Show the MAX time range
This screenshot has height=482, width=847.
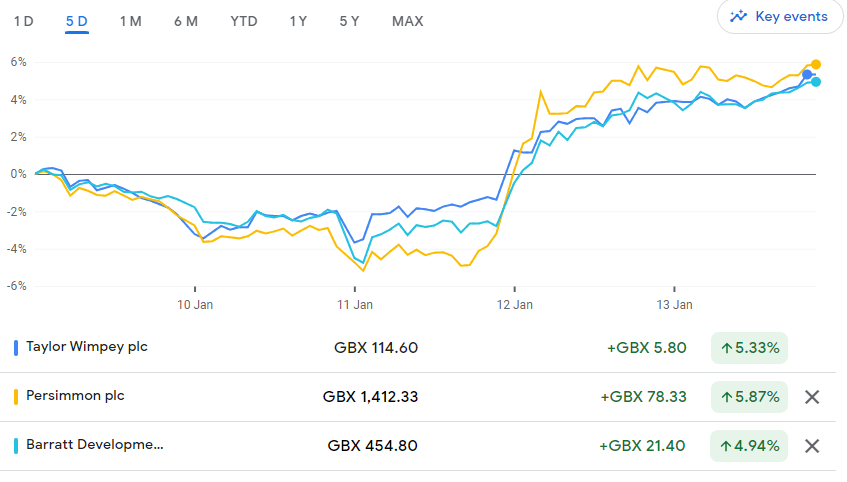(x=407, y=21)
